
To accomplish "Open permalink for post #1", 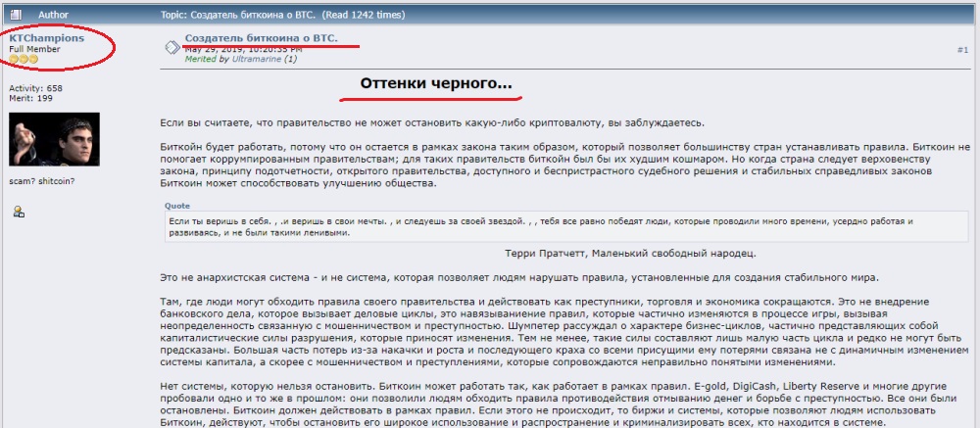I will [x=962, y=49].
